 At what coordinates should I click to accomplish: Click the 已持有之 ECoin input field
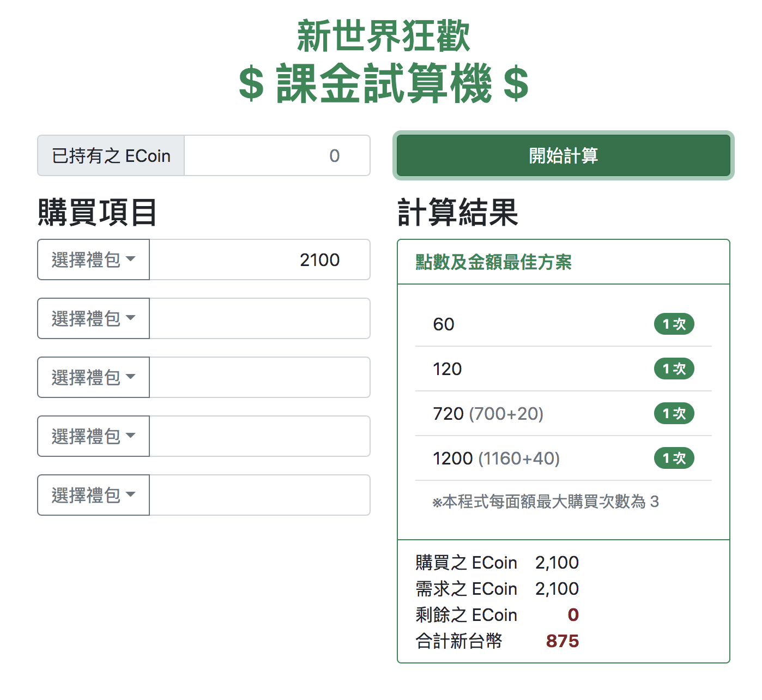click(277, 155)
